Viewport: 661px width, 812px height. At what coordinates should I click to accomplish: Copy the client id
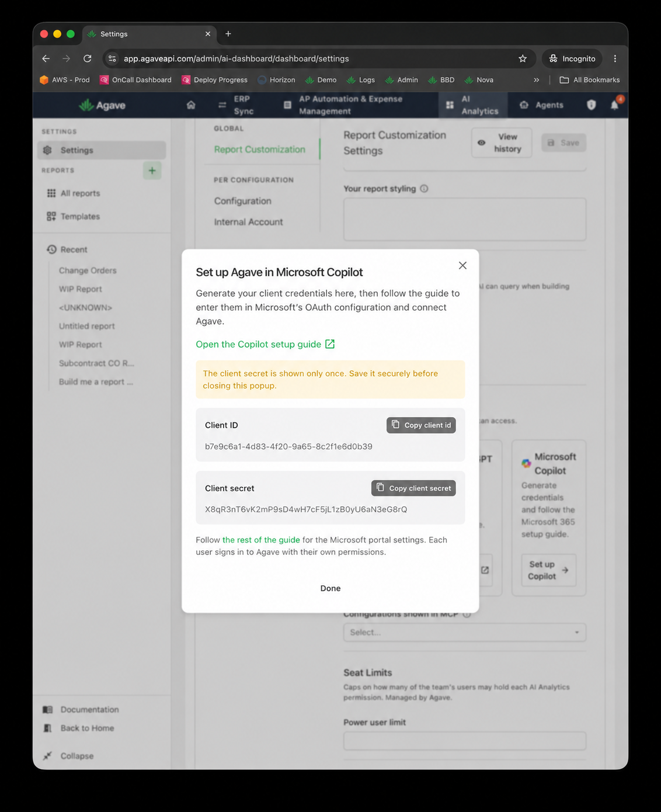click(421, 425)
